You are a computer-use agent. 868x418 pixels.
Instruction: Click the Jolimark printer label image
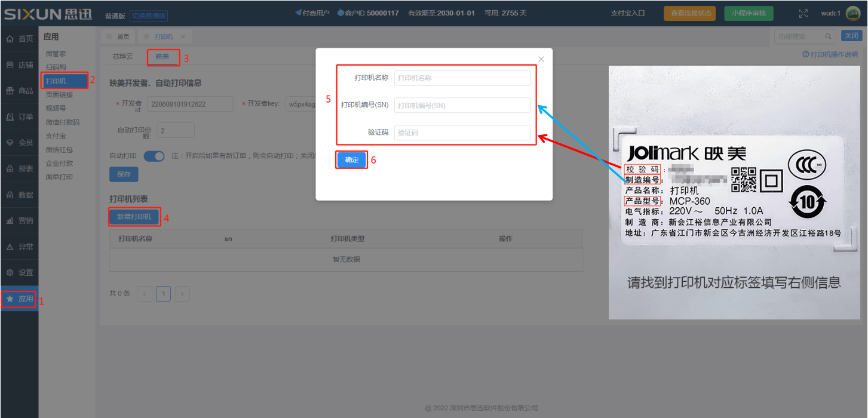[734, 192]
